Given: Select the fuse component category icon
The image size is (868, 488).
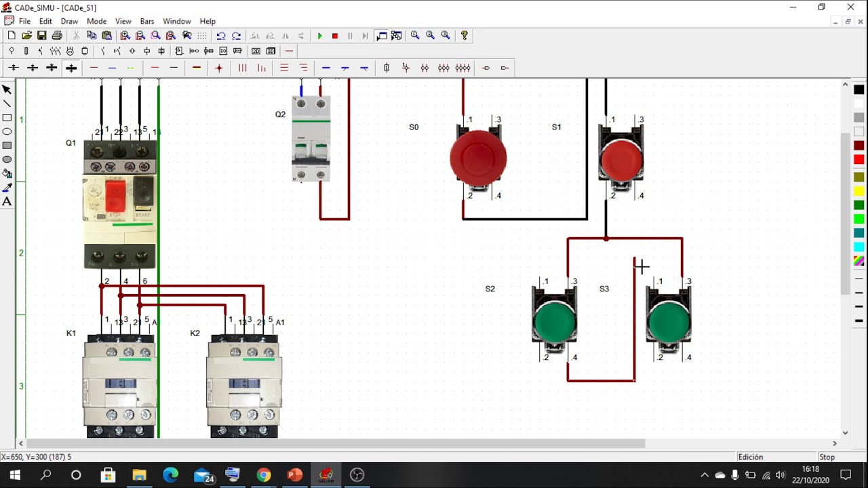Looking at the screenshot, I should [x=26, y=51].
